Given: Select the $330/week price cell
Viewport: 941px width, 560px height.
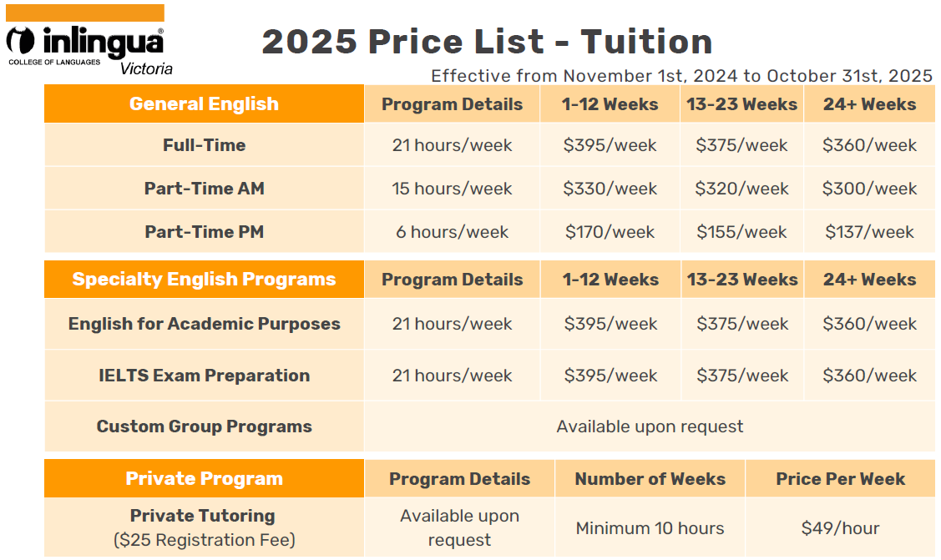Looking at the screenshot, I should [x=610, y=189].
